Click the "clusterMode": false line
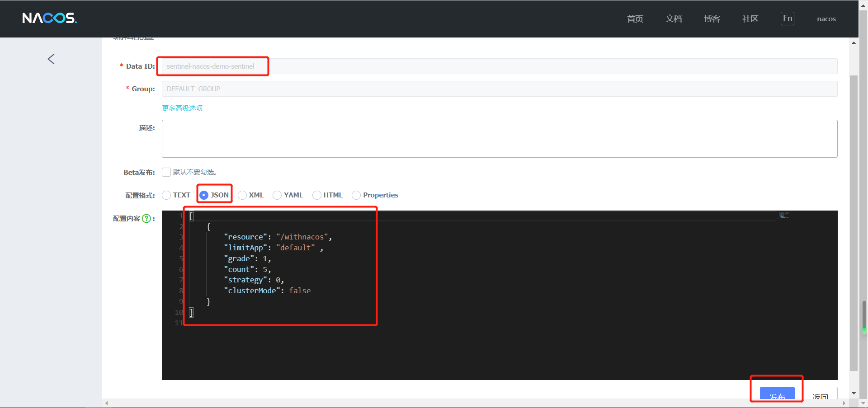Viewport: 868px width, 408px height. click(x=267, y=291)
